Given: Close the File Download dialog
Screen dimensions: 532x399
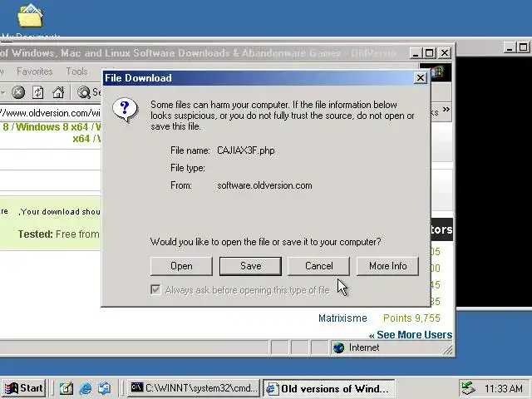Looking at the screenshot, I should [421, 78].
